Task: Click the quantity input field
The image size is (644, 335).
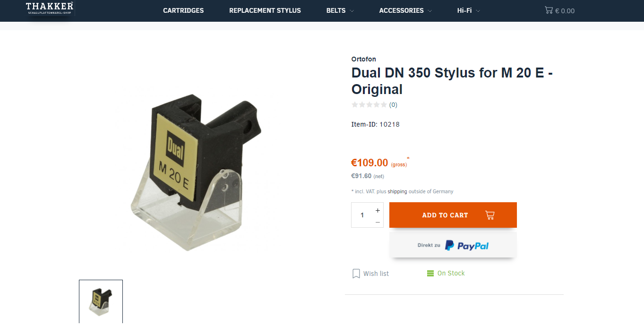Action: (x=362, y=215)
